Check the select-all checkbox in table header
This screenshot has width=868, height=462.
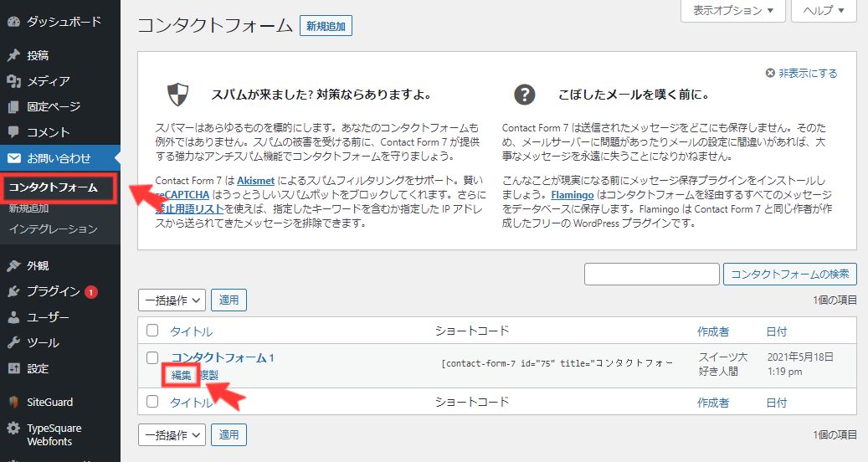point(152,331)
